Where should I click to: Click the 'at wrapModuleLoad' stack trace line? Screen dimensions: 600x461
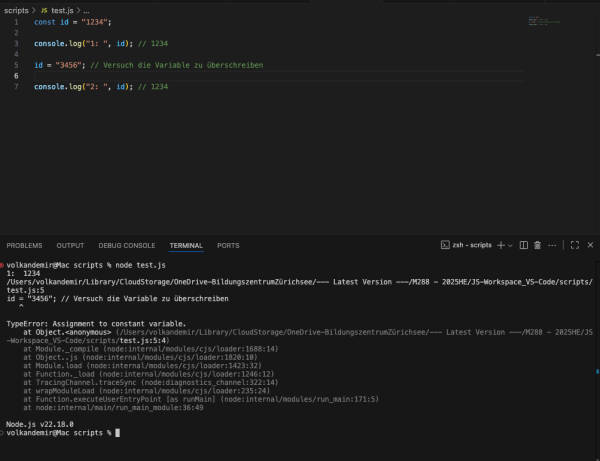(x=147, y=391)
